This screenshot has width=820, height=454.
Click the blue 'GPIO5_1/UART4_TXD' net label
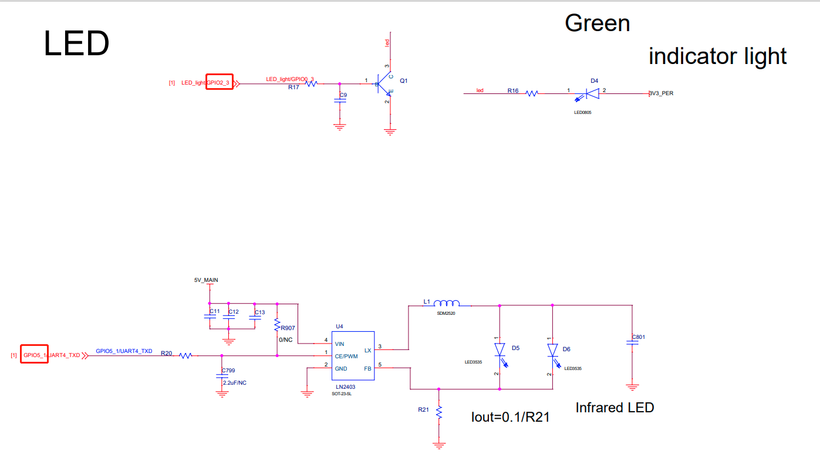coord(124,351)
